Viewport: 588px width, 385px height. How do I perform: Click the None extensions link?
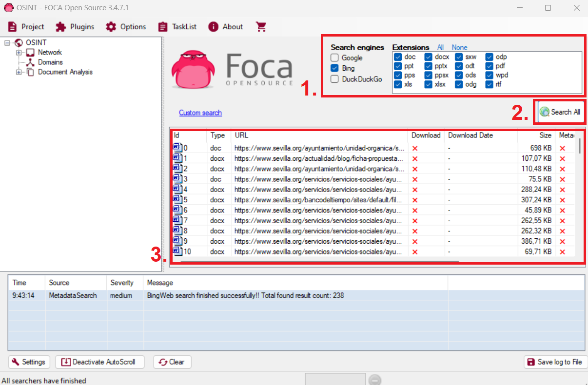pyautogui.click(x=459, y=47)
